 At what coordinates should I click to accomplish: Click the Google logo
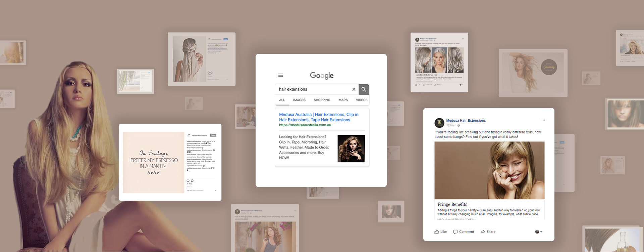pyautogui.click(x=322, y=76)
